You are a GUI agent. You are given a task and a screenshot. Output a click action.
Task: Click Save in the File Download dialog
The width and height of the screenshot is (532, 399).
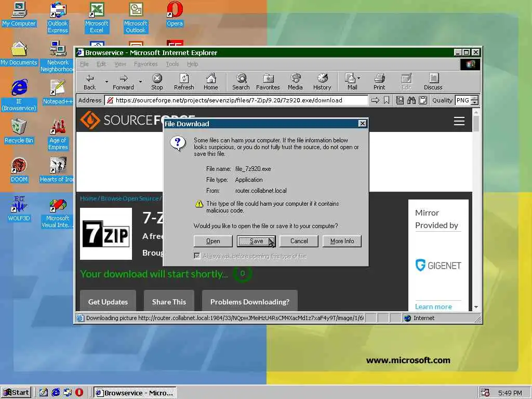[256, 241]
